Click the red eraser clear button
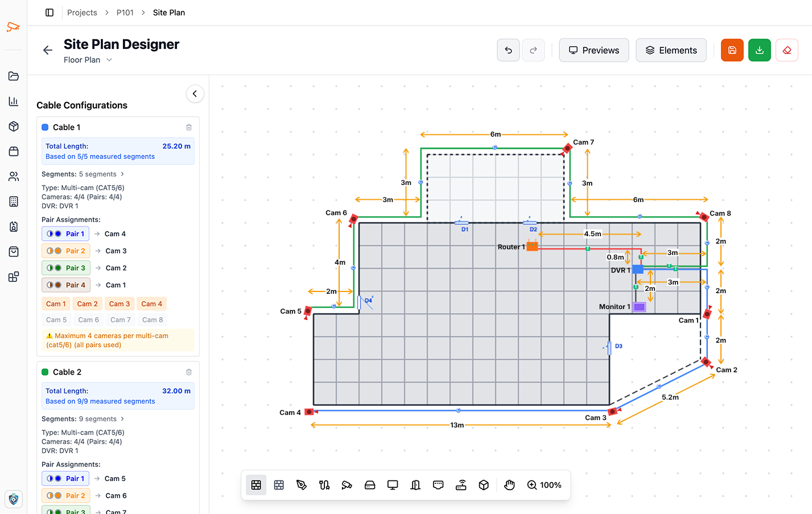The width and height of the screenshot is (812, 514). [786, 50]
